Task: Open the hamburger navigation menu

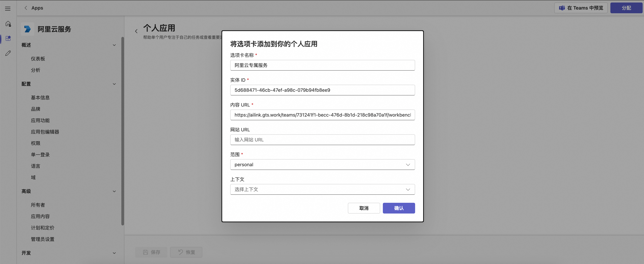Action: pos(8,9)
